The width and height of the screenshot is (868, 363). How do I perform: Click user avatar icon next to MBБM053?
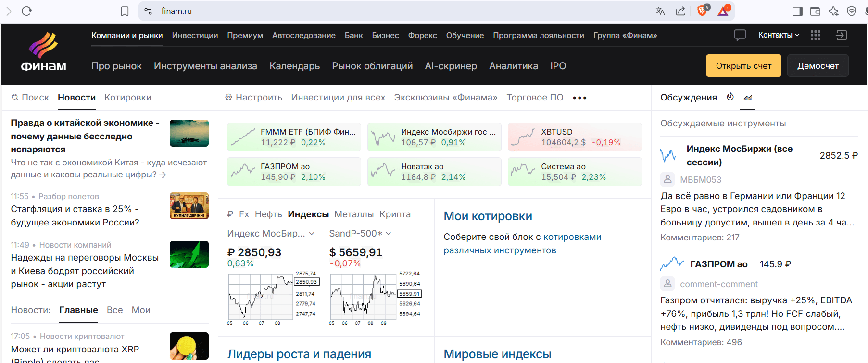[667, 179]
